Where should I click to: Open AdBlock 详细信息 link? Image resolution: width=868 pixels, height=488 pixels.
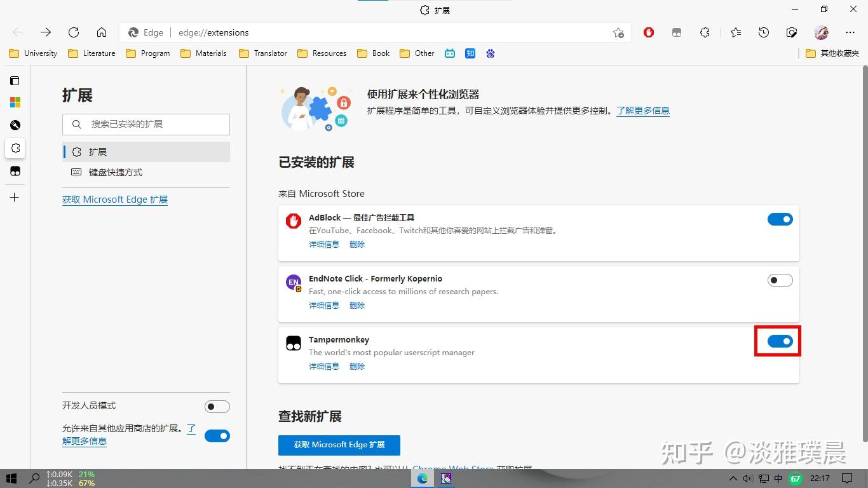pos(323,244)
